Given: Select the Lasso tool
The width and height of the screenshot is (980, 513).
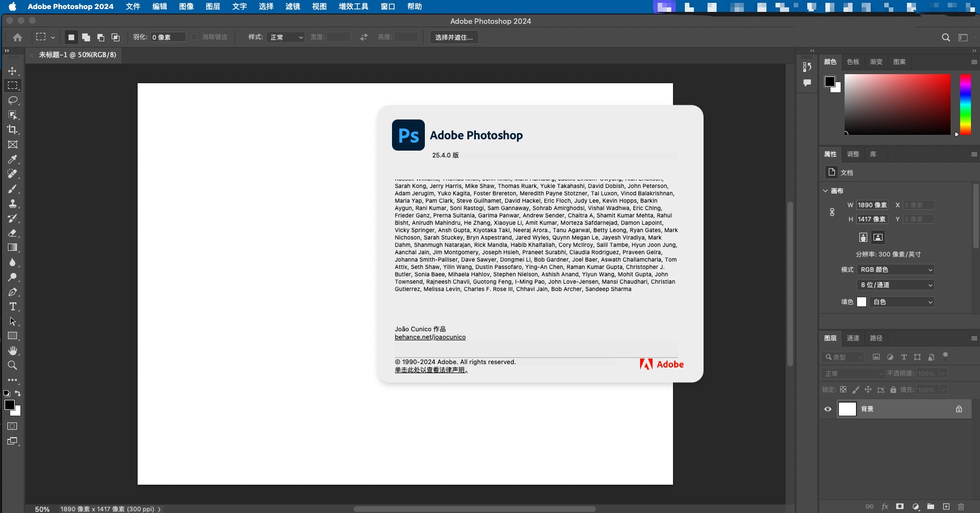Looking at the screenshot, I should tap(12, 101).
